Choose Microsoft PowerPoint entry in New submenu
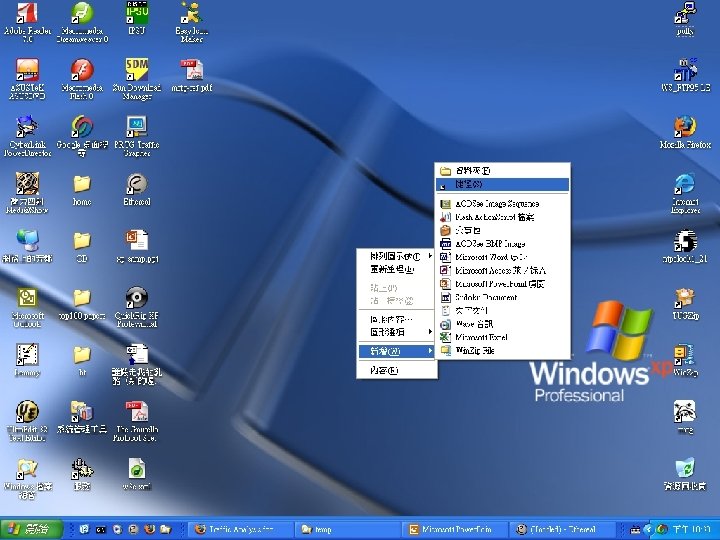This screenshot has width=720, height=540. point(502,283)
